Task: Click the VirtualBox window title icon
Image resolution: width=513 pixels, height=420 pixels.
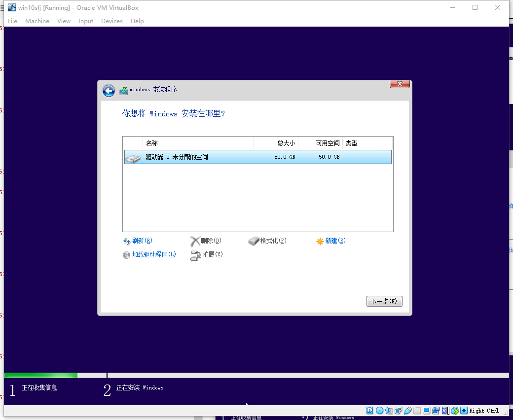Action: coord(12,7)
